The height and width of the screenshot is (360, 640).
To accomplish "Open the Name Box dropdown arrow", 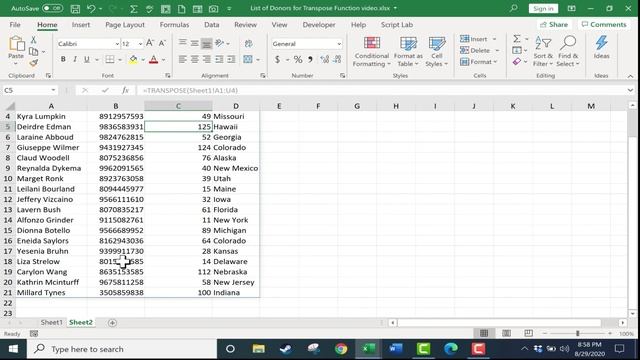I will pyautogui.click(x=53, y=90).
